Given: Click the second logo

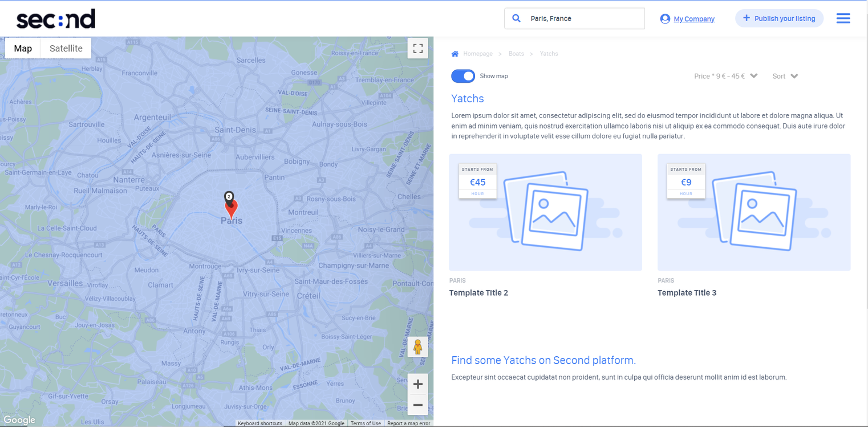Looking at the screenshot, I should coord(56,19).
